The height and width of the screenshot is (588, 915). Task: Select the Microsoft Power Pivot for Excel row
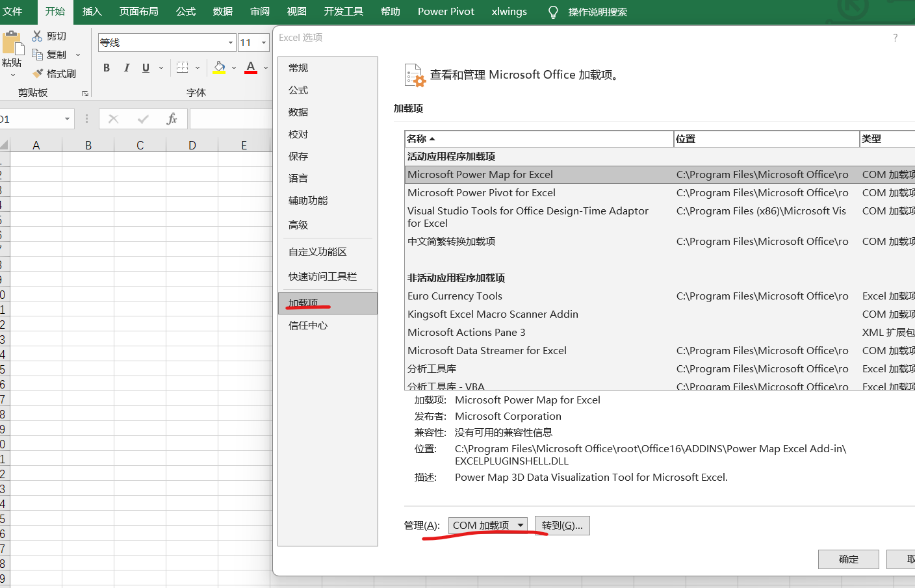pos(660,193)
